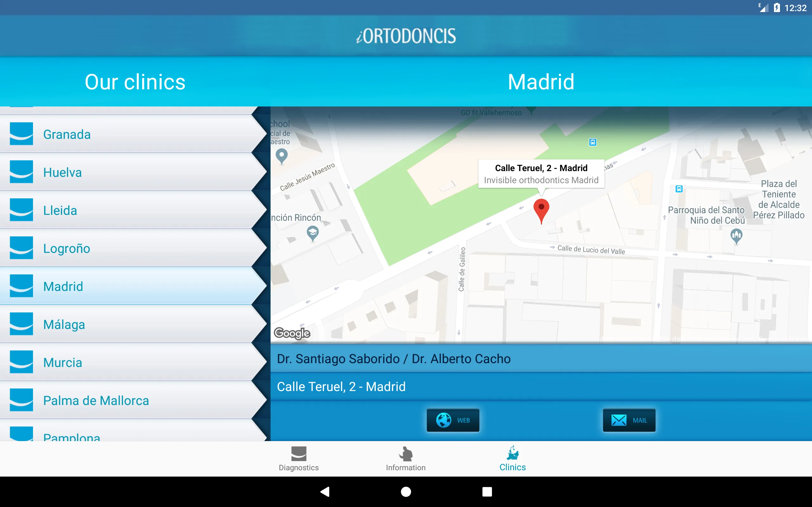Click the MAIL button for Madrid clinic
Image resolution: width=812 pixels, height=507 pixels.
click(x=628, y=420)
